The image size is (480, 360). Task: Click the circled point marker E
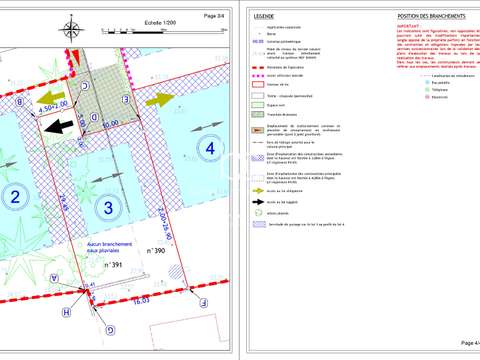pos(126,99)
